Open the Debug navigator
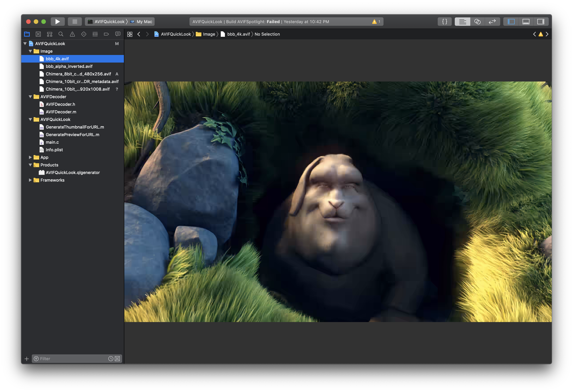The image size is (573, 392). (x=95, y=34)
